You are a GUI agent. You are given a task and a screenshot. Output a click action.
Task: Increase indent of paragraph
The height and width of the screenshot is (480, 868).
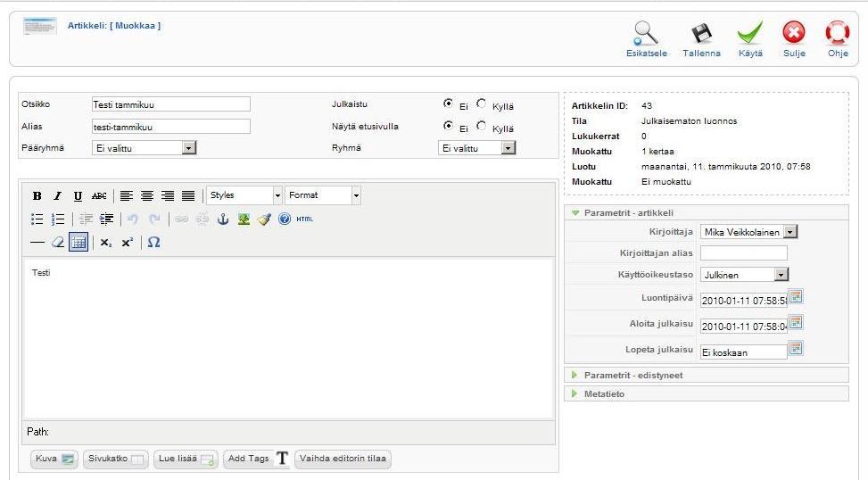pyautogui.click(x=106, y=219)
